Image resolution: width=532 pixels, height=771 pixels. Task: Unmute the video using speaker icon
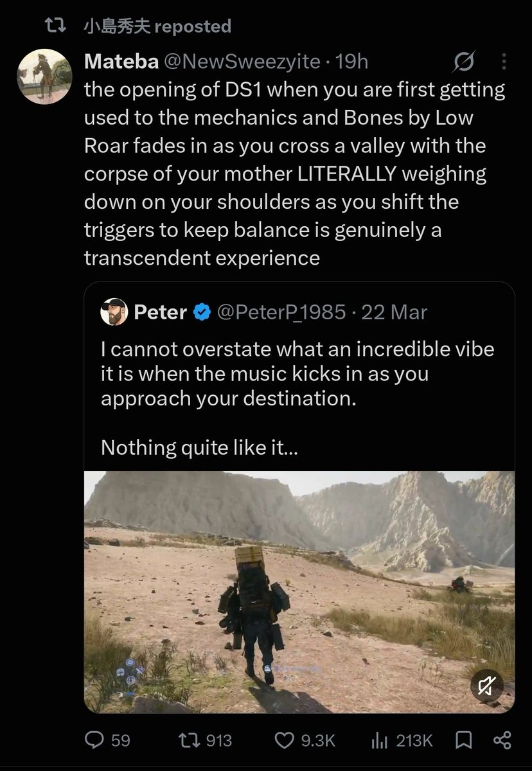pyautogui.click(x=486, y=687)
